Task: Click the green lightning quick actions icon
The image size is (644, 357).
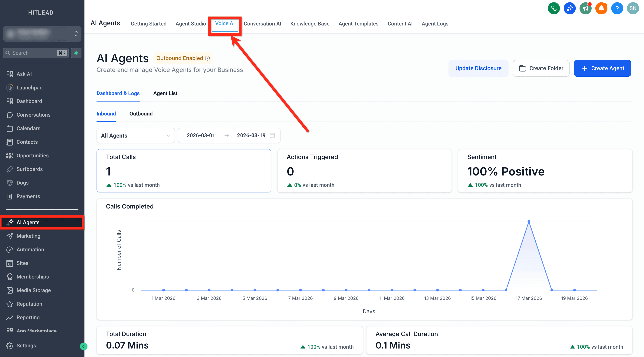Action: 76,53
